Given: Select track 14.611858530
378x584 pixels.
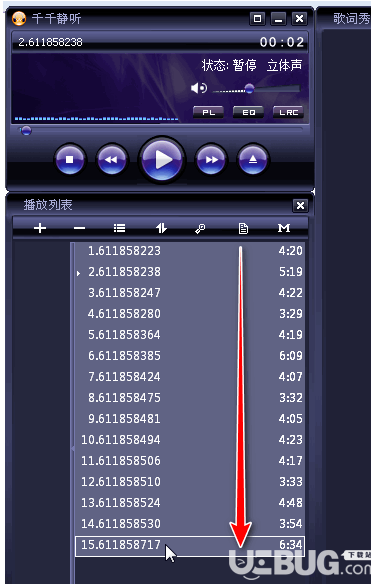Looking at the screenshot, I should tap(190, 524).
